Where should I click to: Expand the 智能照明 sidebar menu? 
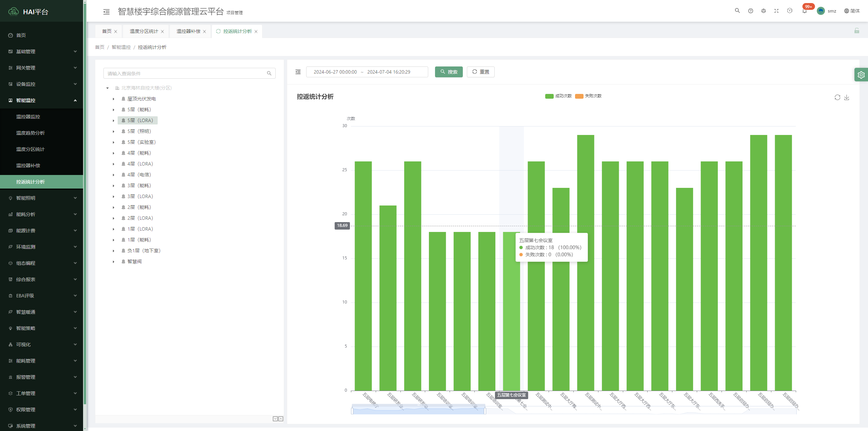pyautogui.click(x=41, y=198)
